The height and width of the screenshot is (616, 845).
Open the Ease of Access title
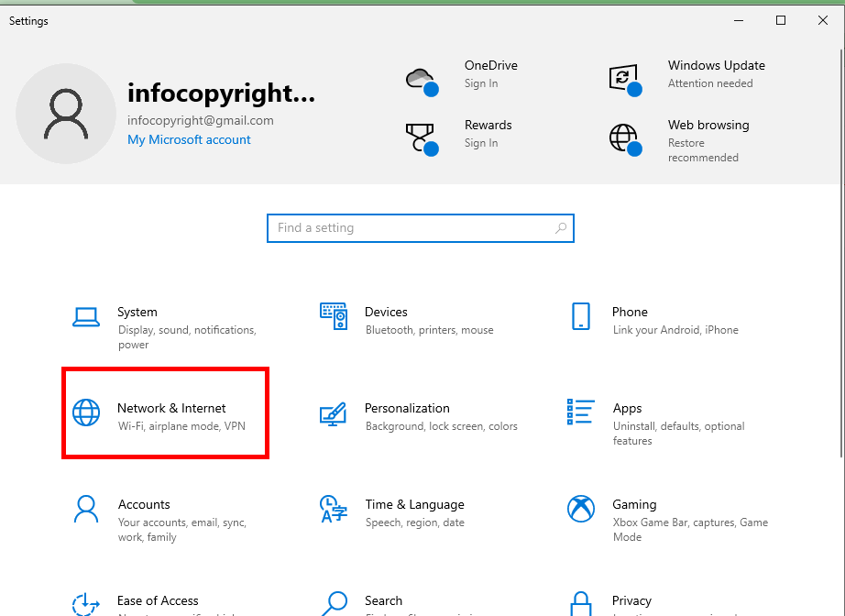click(158, 600)
